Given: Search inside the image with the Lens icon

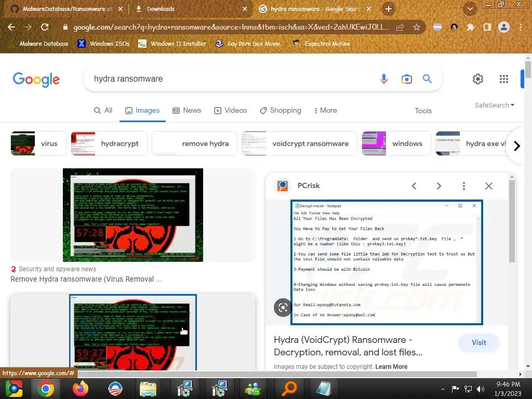Looking at the screenshot, I should (x=283, y=308).
